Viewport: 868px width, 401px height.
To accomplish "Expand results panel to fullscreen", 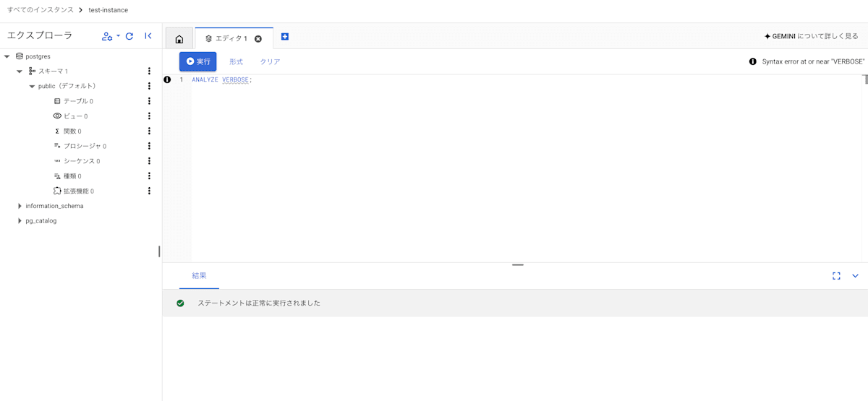I will (836, 276).
